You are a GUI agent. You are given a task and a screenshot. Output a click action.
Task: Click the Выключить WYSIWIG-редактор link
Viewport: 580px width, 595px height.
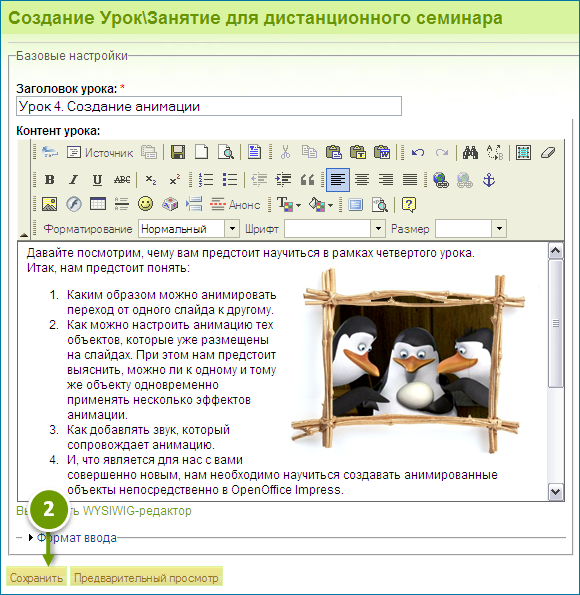(104, 511)
